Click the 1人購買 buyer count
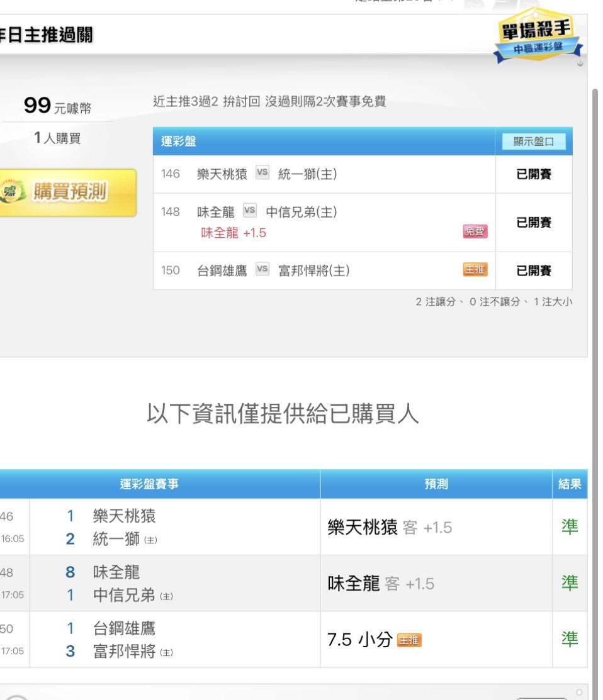The image size is (603, 700). (x=57, y=138)
